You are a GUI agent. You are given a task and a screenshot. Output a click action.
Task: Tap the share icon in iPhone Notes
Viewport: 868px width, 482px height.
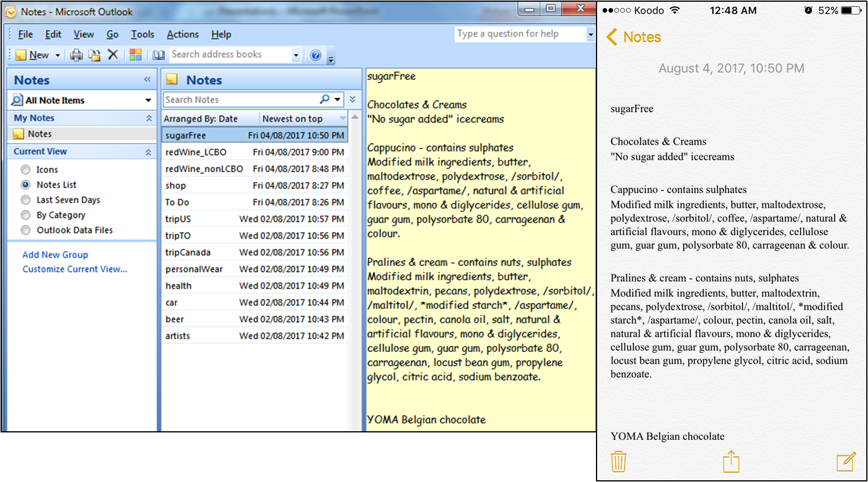[731, 462]
